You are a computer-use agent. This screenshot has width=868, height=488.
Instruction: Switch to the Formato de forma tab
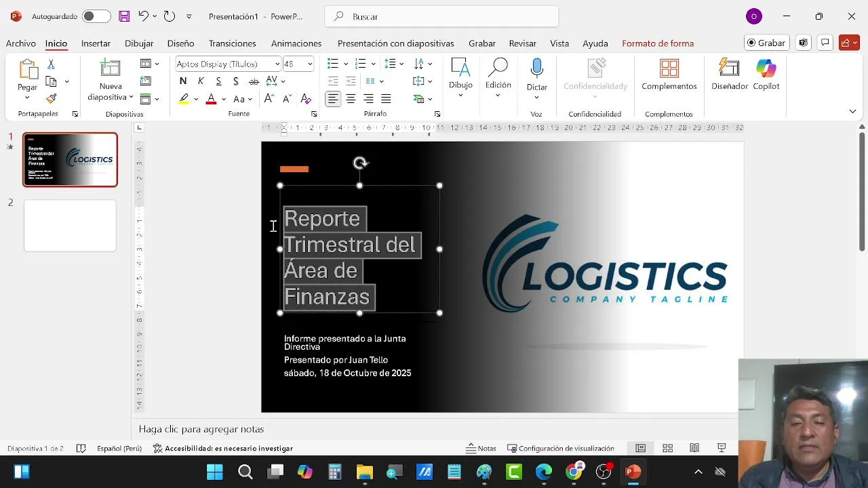[658, 43]
